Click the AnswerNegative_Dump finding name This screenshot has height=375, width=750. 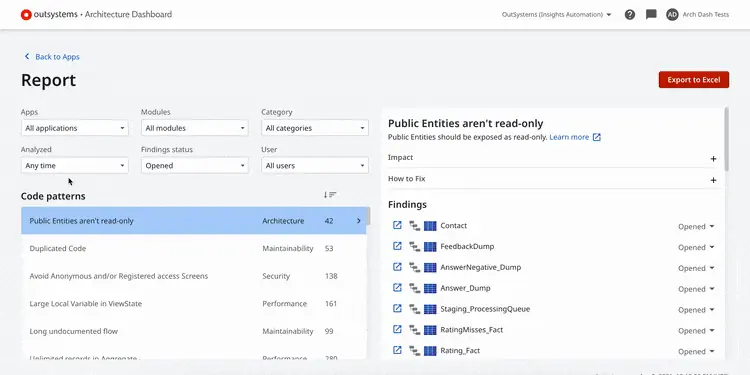tap(481, 267)
